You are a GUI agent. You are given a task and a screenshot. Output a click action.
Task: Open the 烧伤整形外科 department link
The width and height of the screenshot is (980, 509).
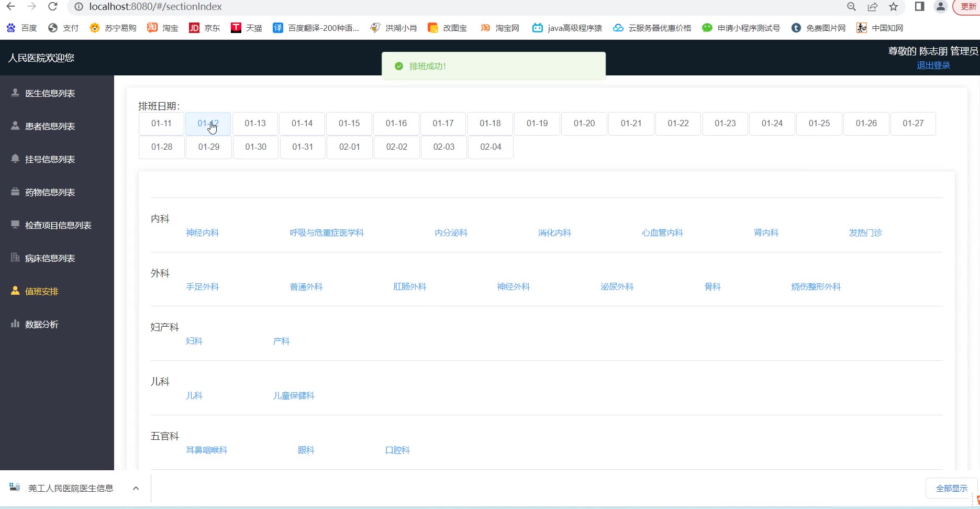[816, 287]
